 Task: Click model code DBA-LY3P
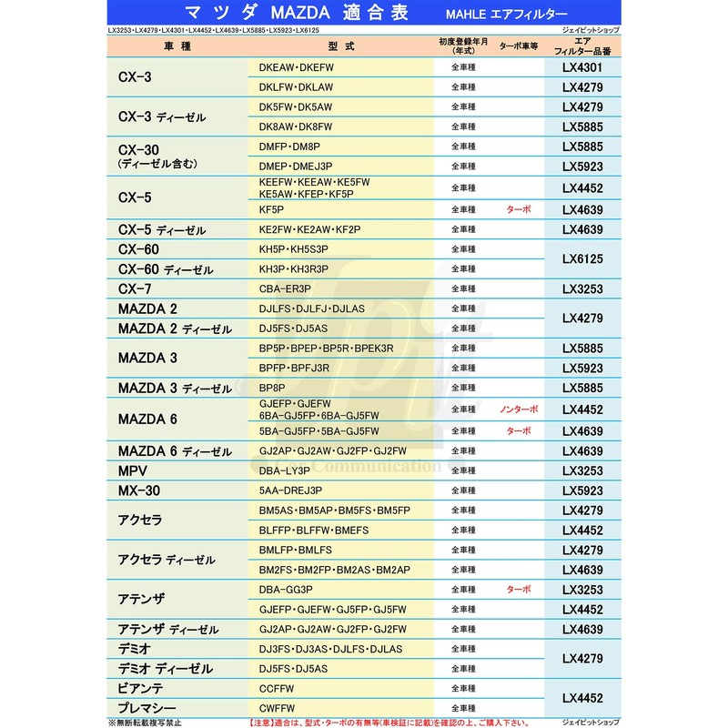click(284, 470)
